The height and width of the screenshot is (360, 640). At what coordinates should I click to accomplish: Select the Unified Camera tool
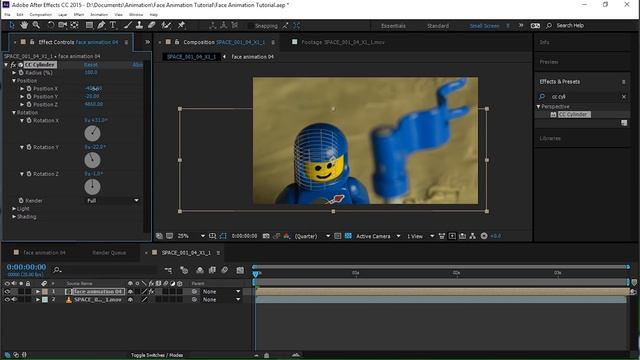tap(62, 25)
